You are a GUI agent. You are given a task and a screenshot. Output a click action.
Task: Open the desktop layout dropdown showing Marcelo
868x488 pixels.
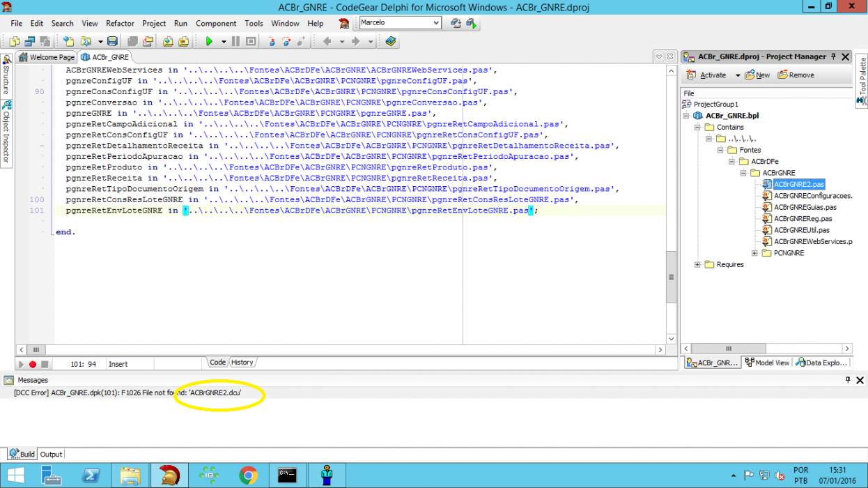click(436, 23)
